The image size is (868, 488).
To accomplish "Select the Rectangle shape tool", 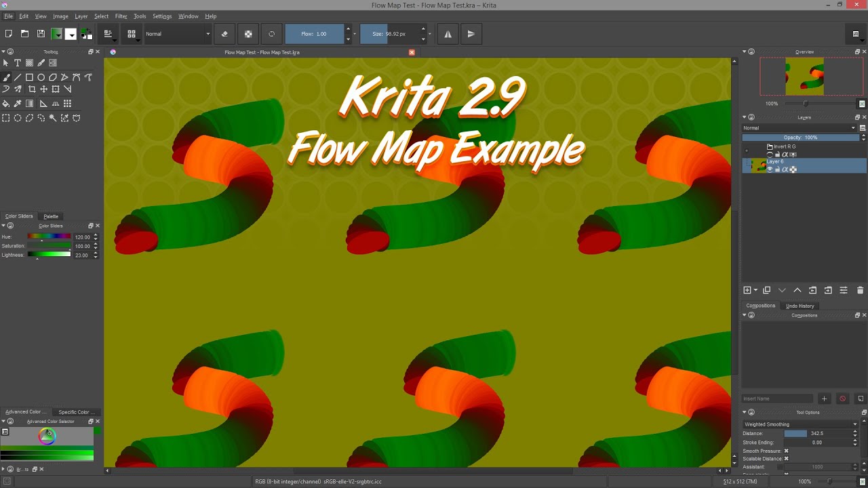I will pyautogui.click(x=29, y=77).
